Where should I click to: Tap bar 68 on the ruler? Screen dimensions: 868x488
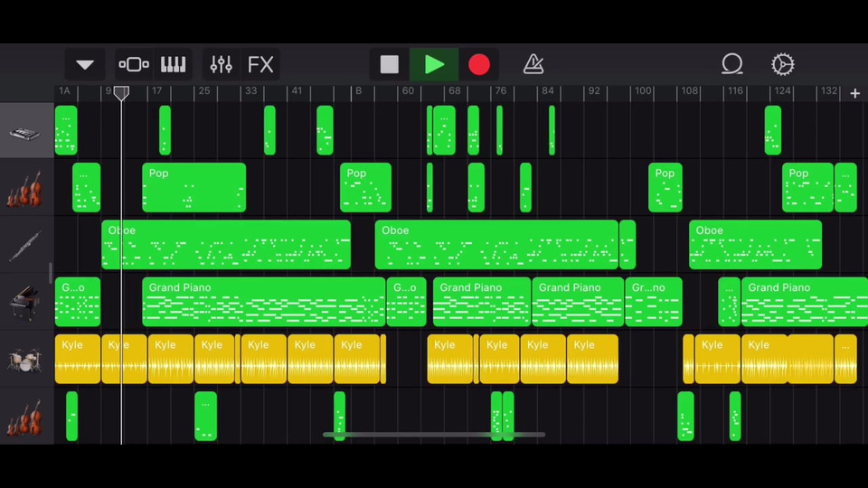pos(454,90)
